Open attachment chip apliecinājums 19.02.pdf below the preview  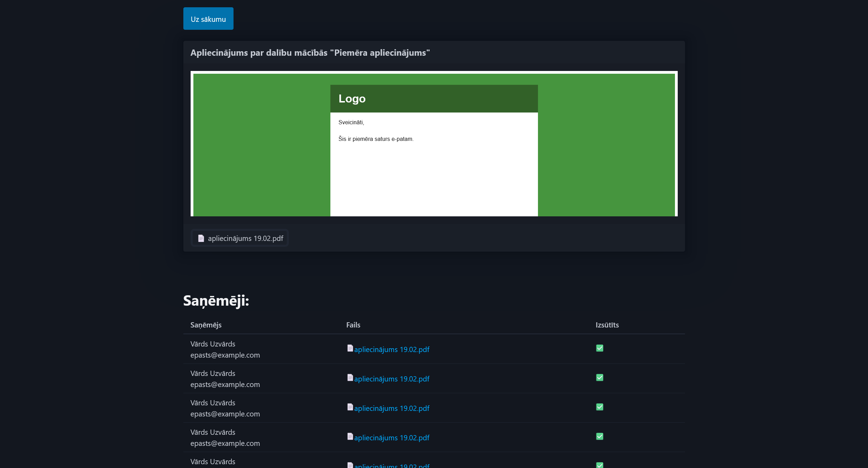240,238
